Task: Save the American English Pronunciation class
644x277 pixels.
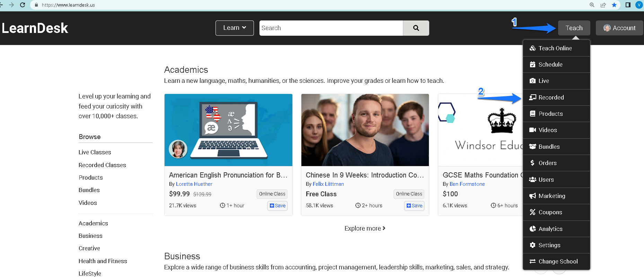Action: tap(277, 206)
